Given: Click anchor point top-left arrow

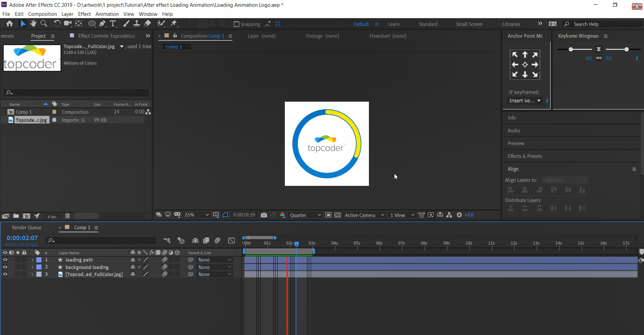Looking at the screenshot, I should (x=515, y=55).
